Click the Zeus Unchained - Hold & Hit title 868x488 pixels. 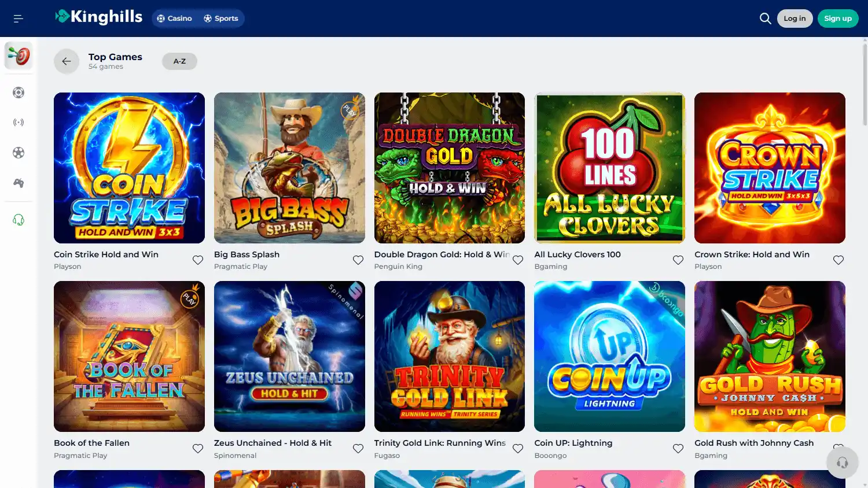273,443
